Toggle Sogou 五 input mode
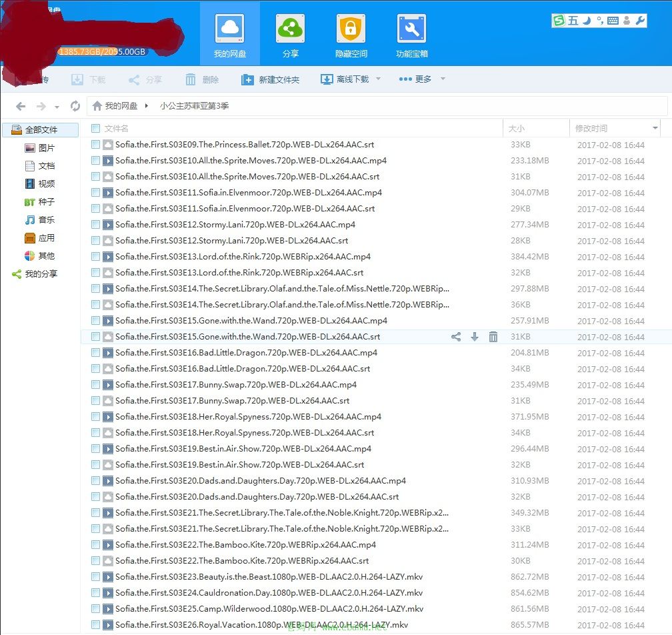The image size is (672, 635). click(x=573, y=21)
